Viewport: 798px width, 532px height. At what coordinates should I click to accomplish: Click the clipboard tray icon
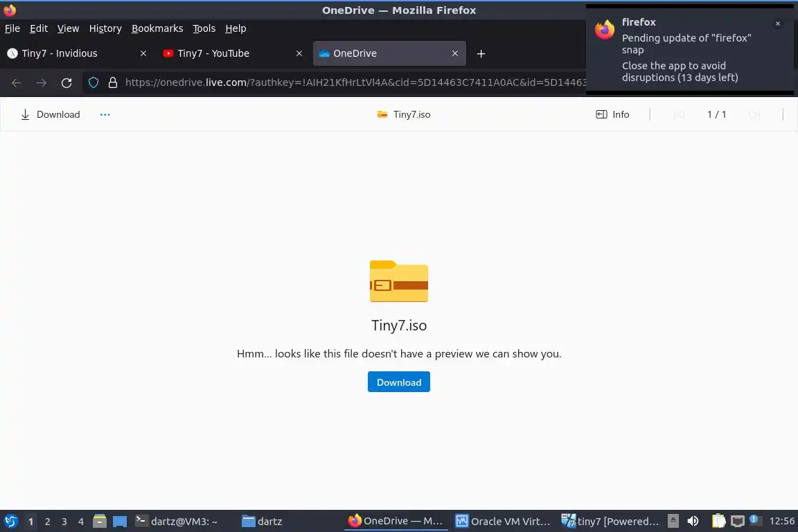coord(718,522)
